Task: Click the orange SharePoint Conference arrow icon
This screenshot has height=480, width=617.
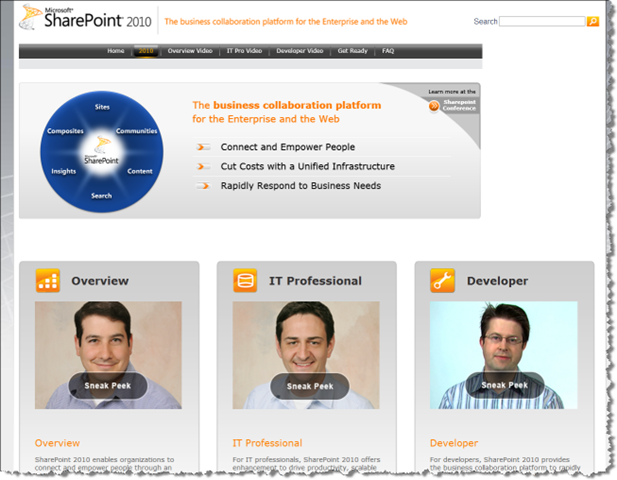Action: coord(434,105)
